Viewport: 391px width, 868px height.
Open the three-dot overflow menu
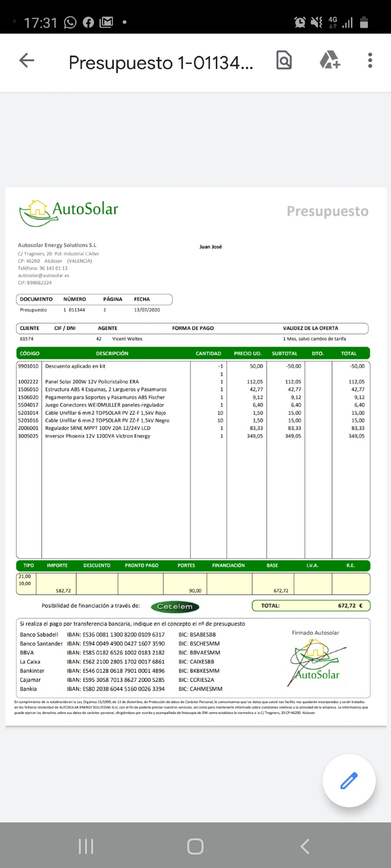[370, 60]
